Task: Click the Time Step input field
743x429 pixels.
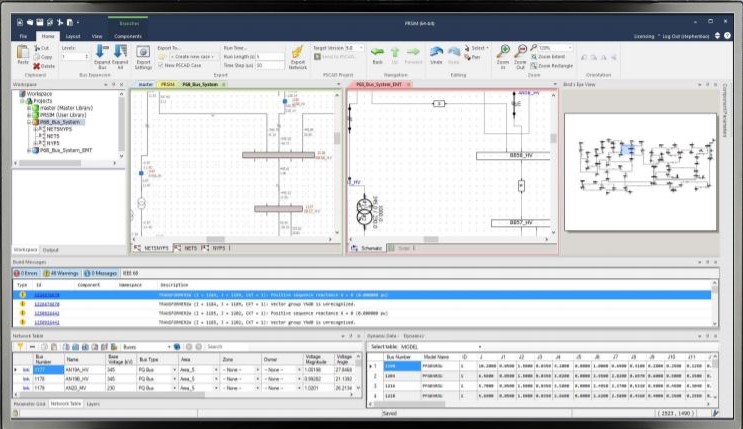Action: coord(269,65)
